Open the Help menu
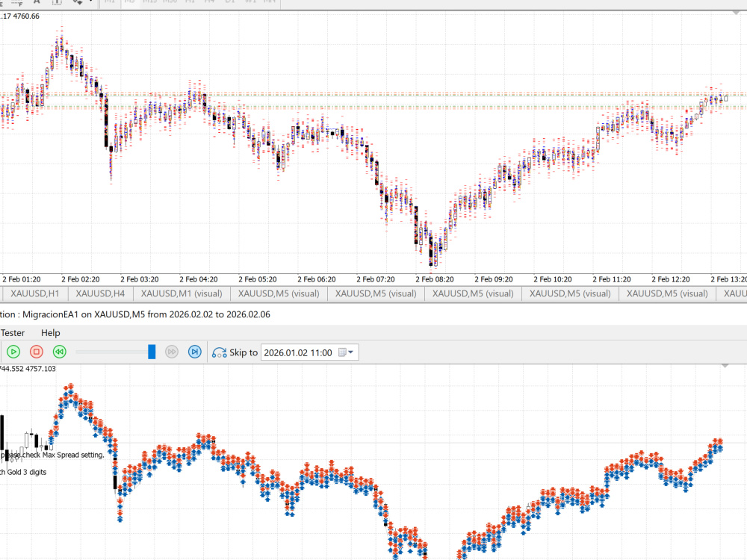Viewport: 747px width, 560px height. pos(51,333)
